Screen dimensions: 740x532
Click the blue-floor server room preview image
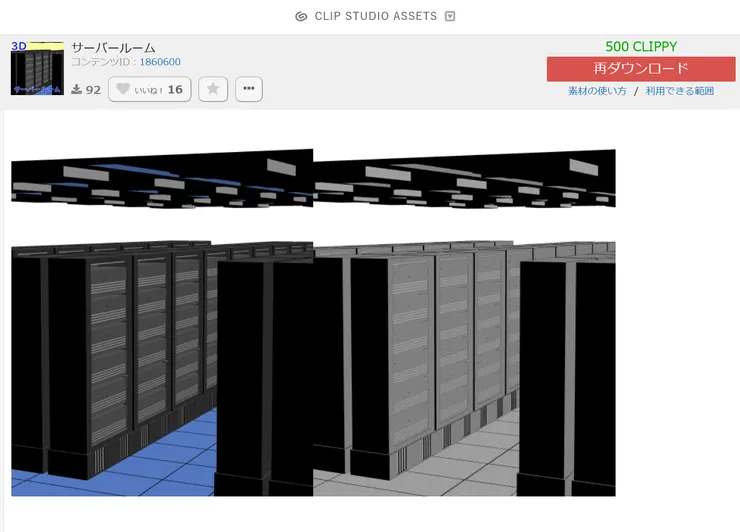162,322
